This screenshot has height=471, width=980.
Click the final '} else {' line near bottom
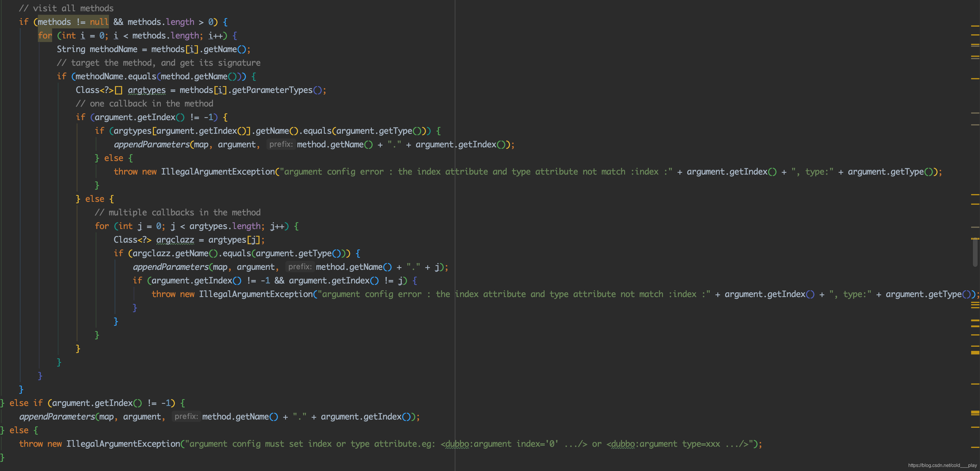pyautogui.click(x=19, y=430)
